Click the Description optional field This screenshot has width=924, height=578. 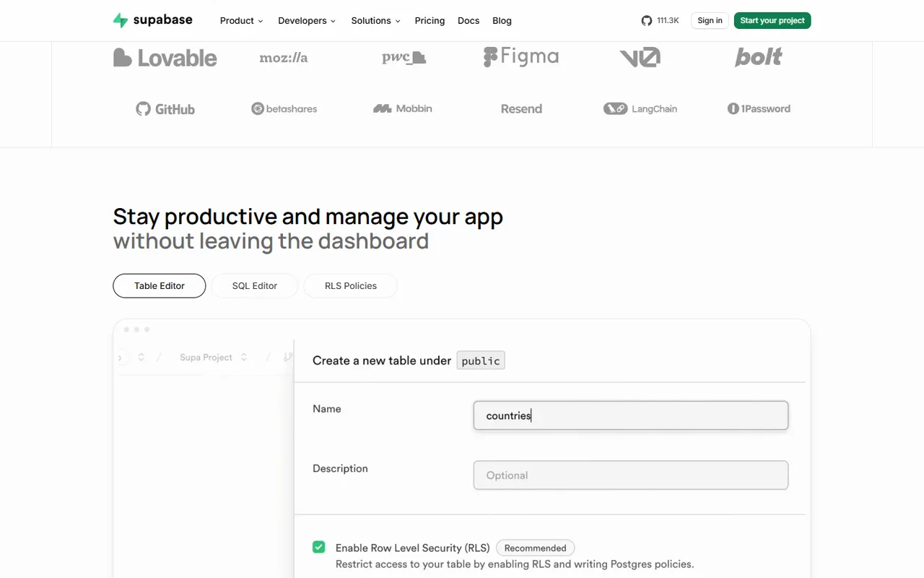pos(631,475)
